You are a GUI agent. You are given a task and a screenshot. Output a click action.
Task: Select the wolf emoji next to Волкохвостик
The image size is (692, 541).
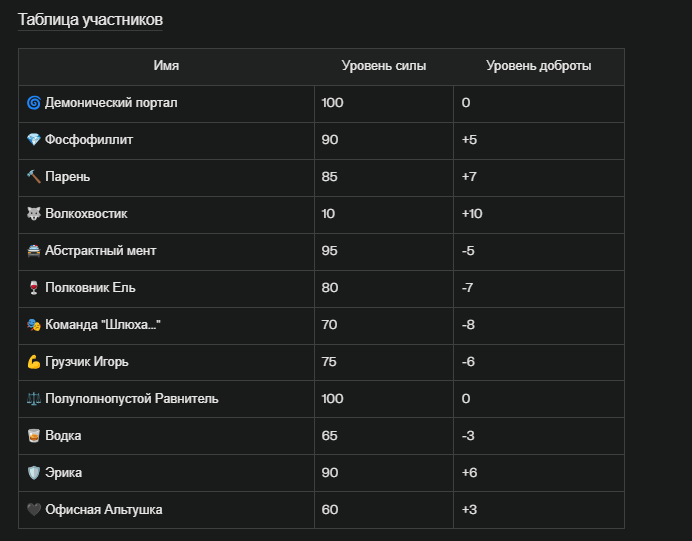[x=34, y=214]
